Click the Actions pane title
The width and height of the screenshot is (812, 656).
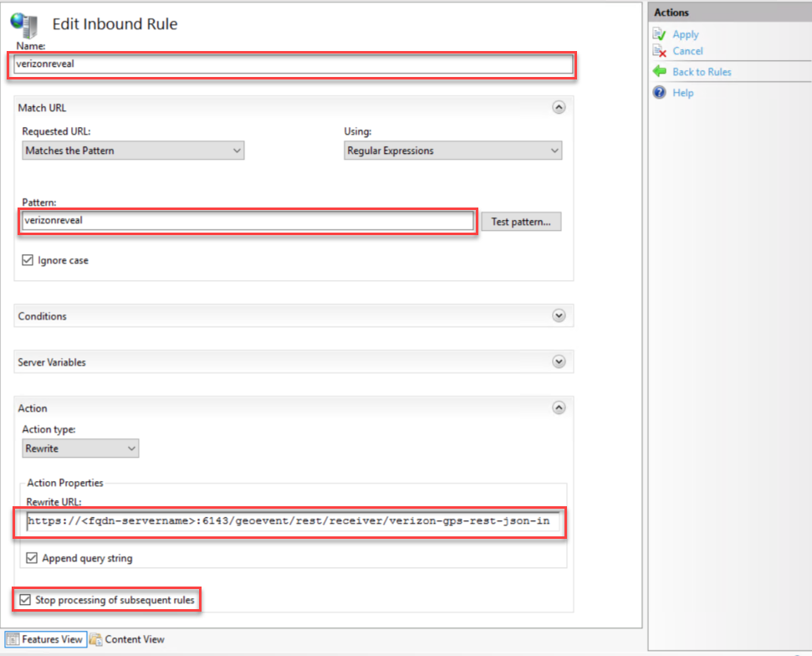[x=672, y=13]
